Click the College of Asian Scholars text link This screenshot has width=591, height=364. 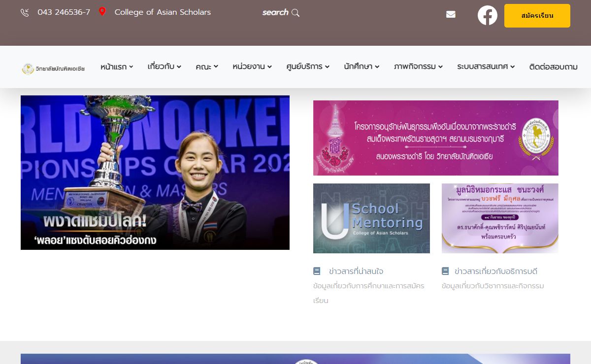pos(163,12)
